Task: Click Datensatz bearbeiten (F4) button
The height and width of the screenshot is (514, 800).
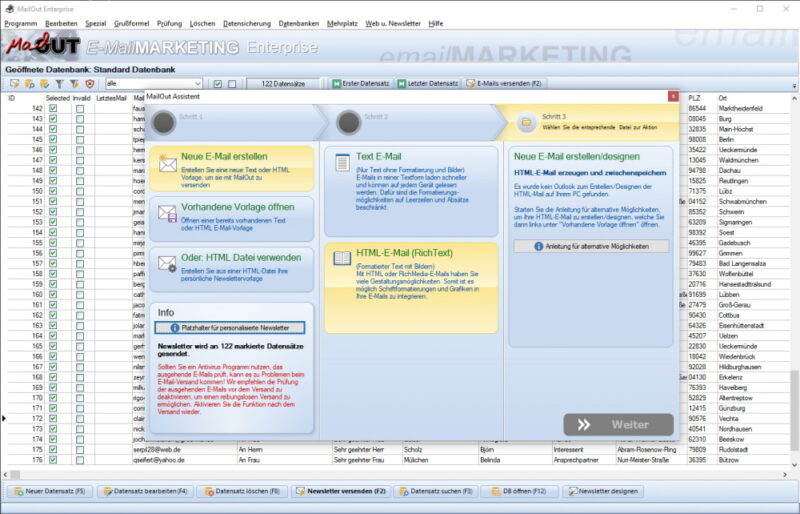Action: pyautogui.click(x=145, y=491)
